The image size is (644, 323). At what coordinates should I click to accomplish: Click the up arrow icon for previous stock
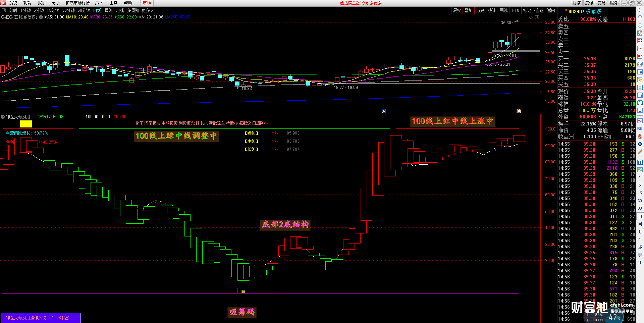coord(640,18)
